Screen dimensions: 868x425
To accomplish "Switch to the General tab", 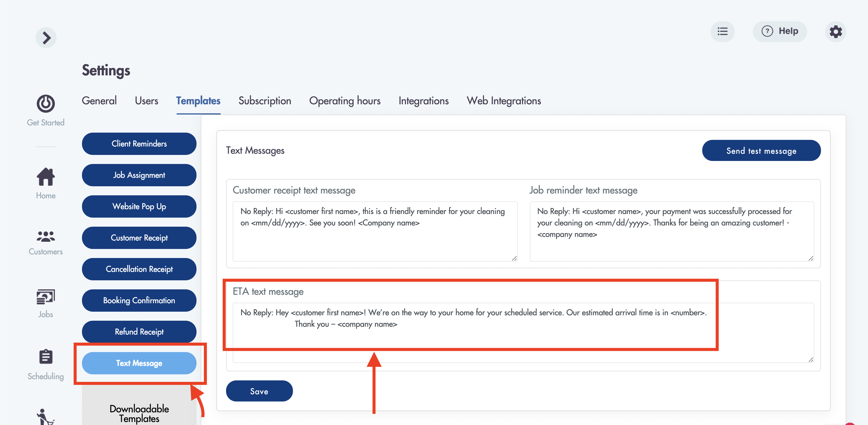I will [99, 101].
